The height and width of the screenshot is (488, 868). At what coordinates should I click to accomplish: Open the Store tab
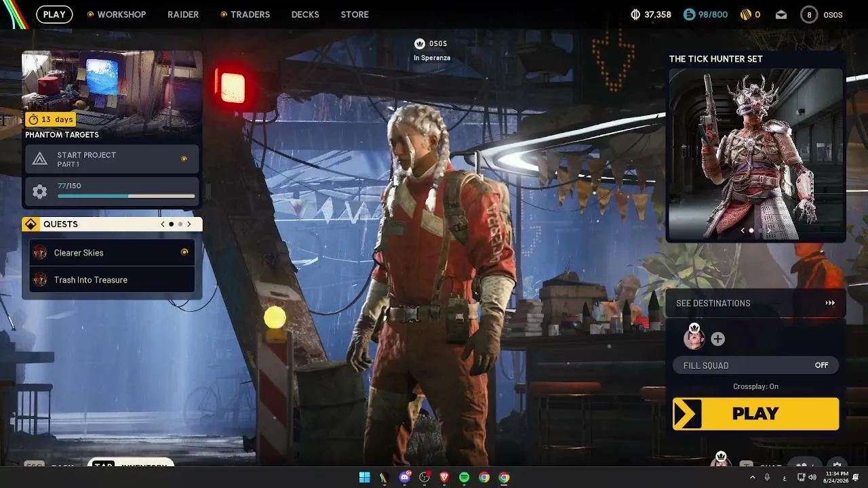click(355, 14)
